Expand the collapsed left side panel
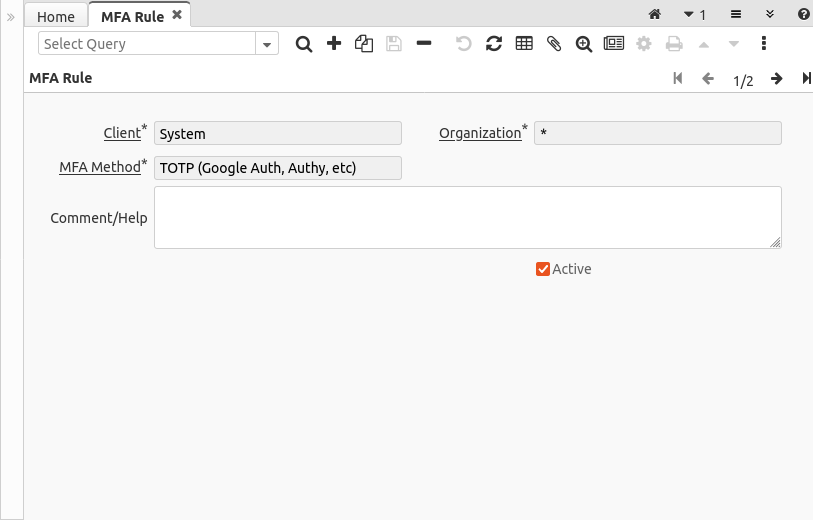813x520 pixels. point(11,17)
